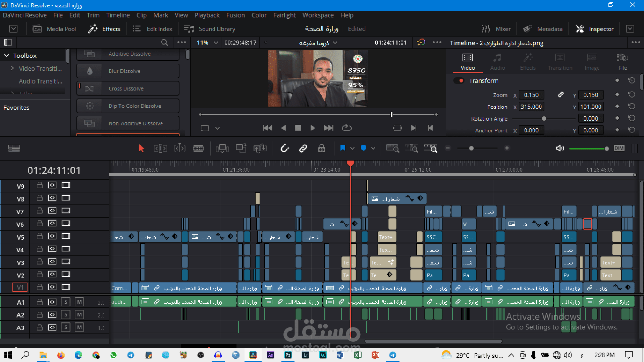Click the Replace Clip icon

[260, 148]
